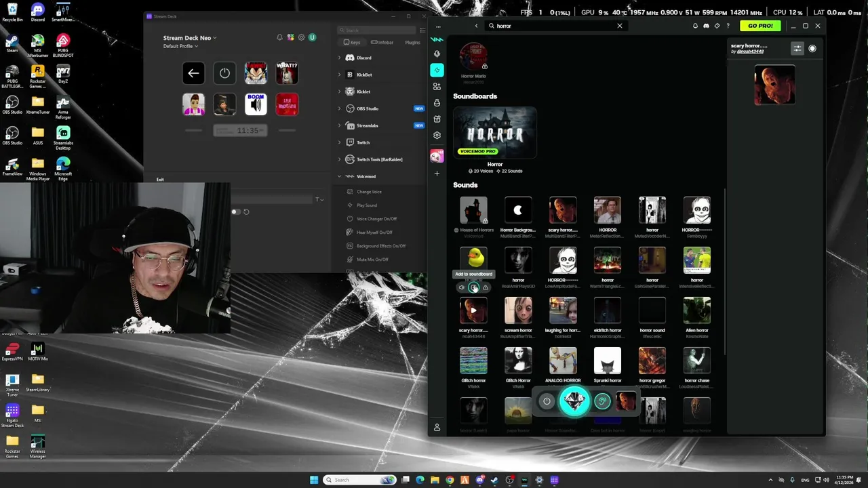Click the GO PRO! button

point(760,26)
